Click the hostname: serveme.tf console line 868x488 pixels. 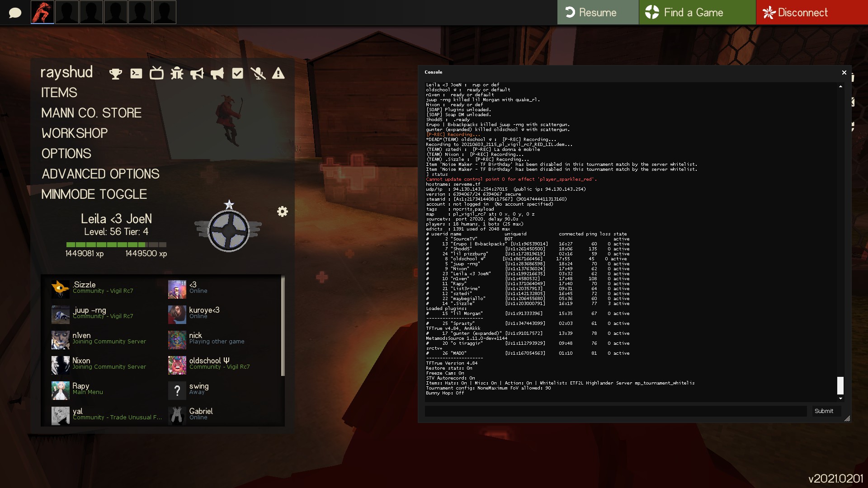pyautogui.click(x=453, y=184)
